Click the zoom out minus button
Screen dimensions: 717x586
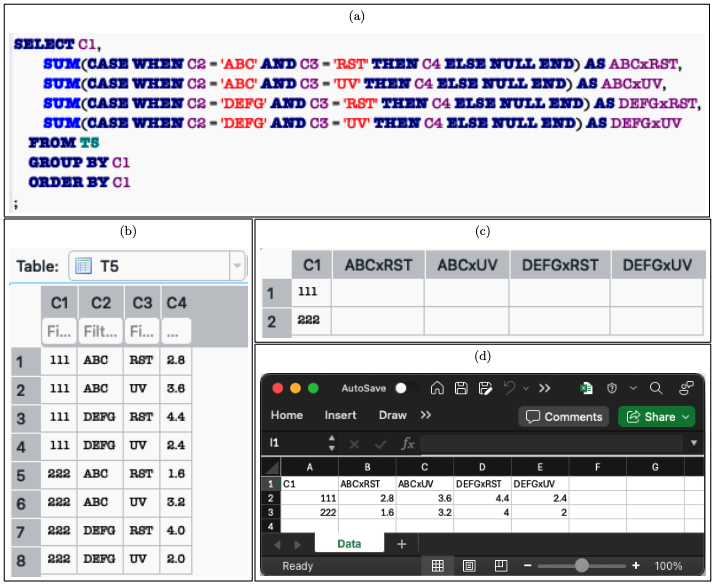click(x=527, y=566)
